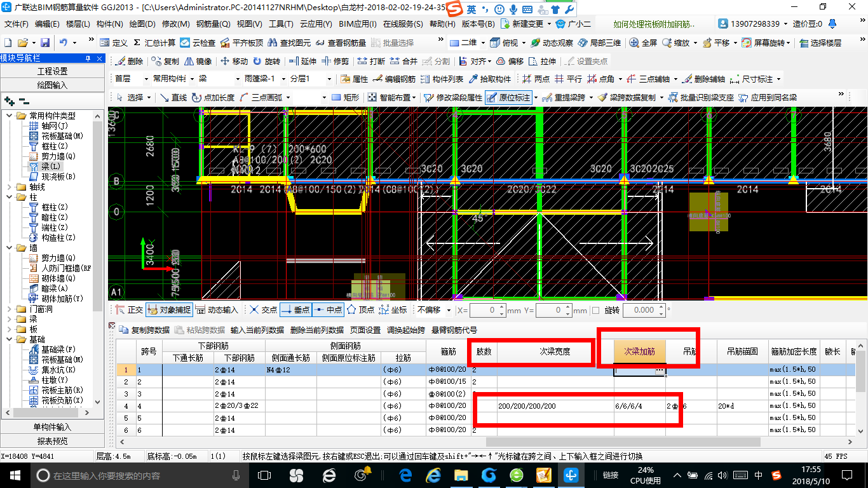Open 编辑钢筋 edit rebar

coord(394,79)
